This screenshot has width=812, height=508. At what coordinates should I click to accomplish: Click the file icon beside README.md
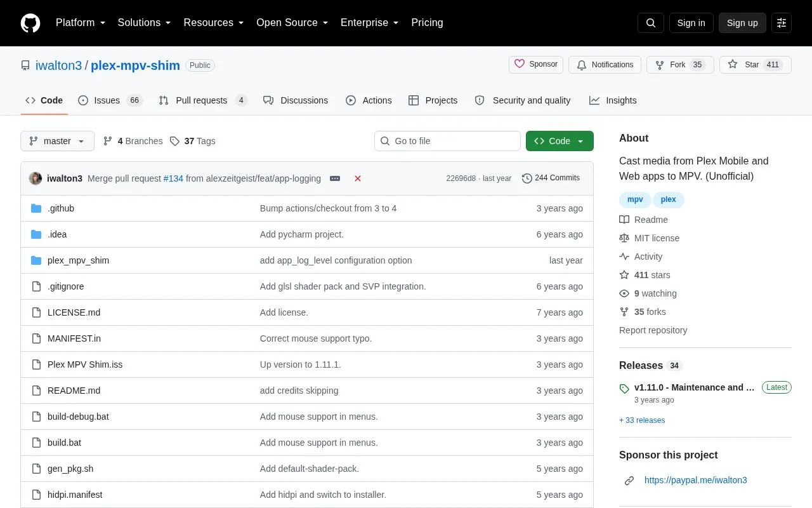point(36,391)
